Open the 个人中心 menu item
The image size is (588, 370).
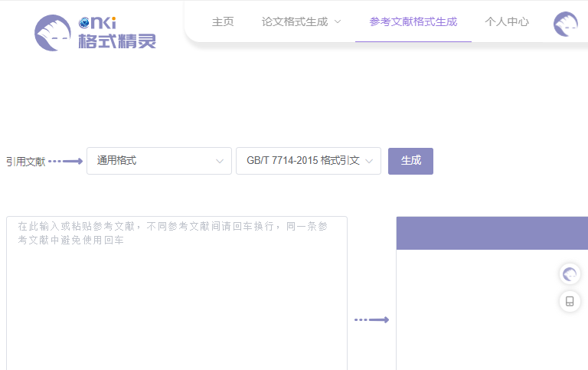[x=507, y=21]
